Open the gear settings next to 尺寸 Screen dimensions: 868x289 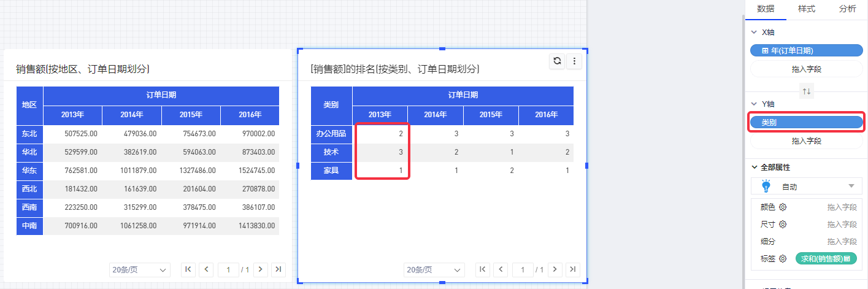[x=783, y=225]
